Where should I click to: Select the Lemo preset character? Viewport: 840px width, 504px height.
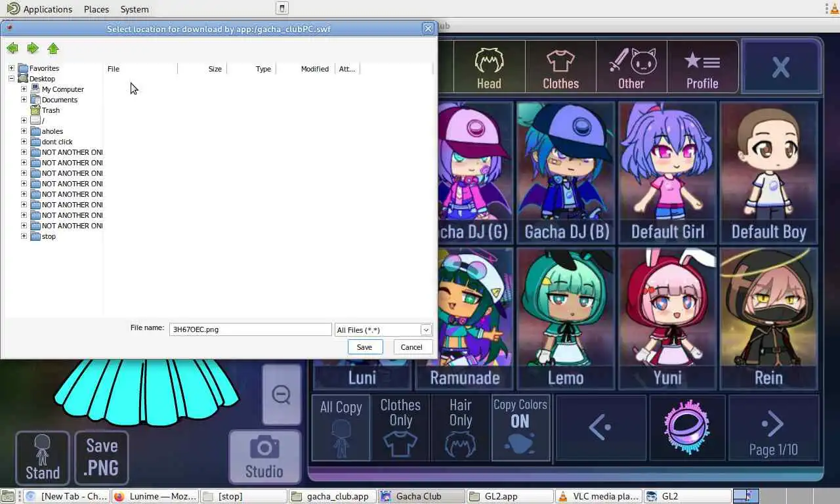click(x=566, y=319)
